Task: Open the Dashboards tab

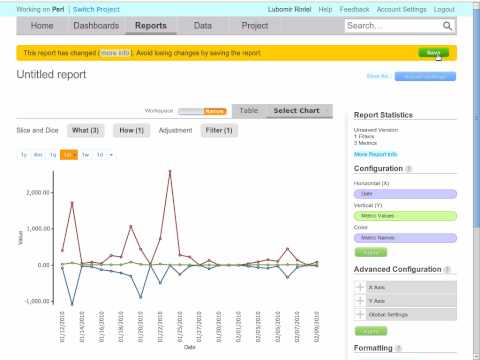Action: [x=96, y=26]
